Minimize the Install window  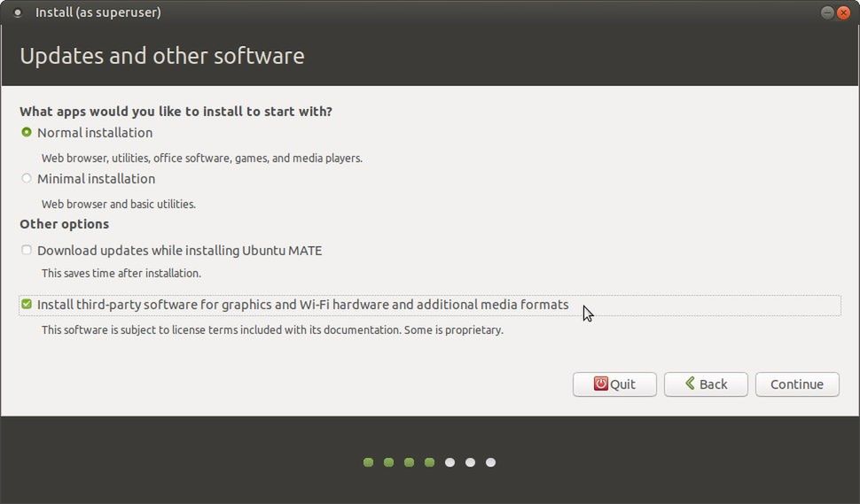click(x=827, y=12)
